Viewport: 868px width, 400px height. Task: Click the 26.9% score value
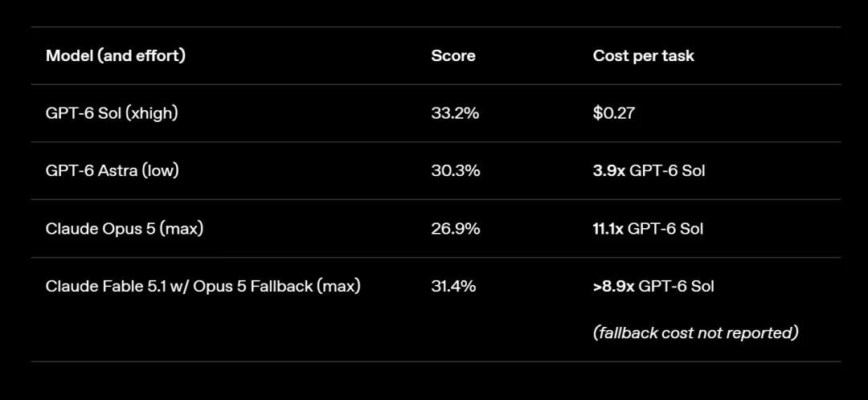[456, 228]
